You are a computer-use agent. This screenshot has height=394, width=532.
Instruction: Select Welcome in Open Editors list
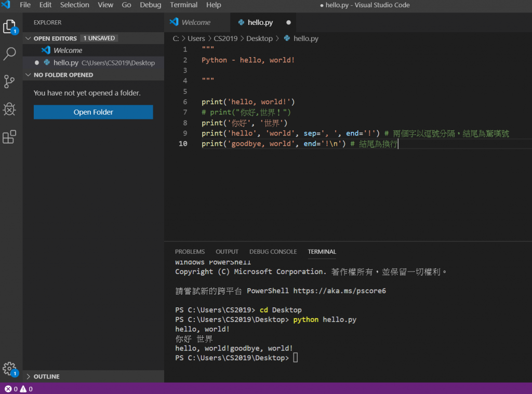click(x=94, y=50)
